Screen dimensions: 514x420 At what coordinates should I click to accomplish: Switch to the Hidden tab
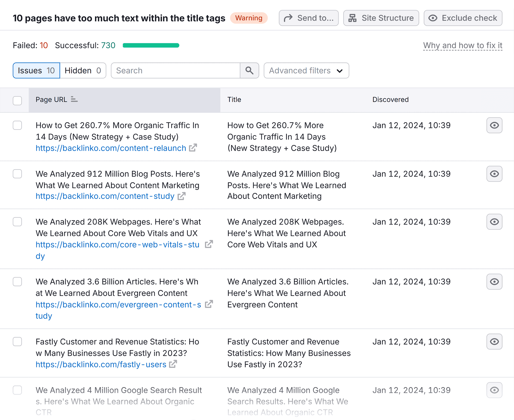(83, 70)
